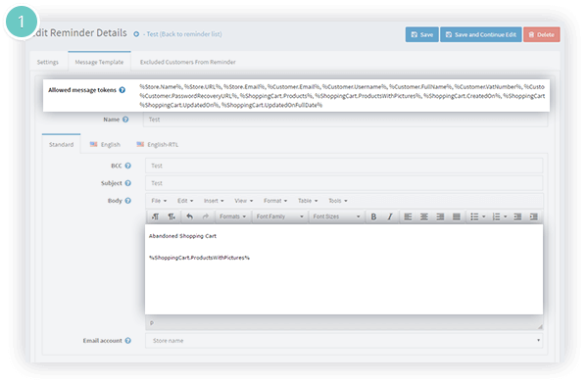Undo last edit in body editor

tap(190, 216)
